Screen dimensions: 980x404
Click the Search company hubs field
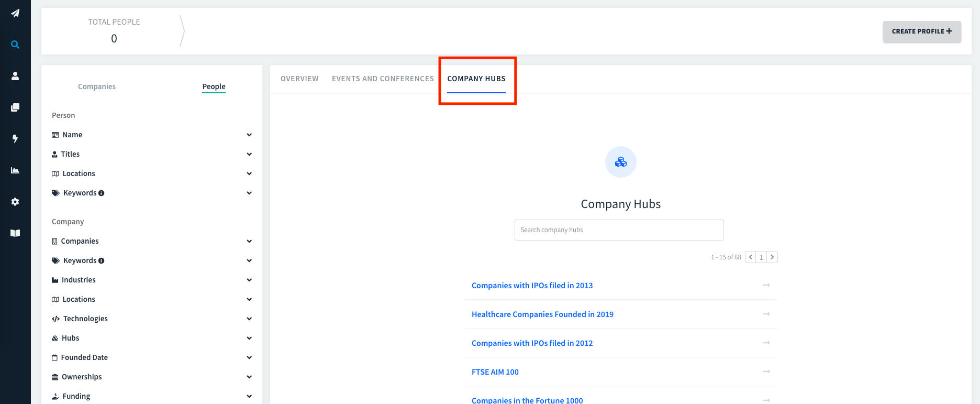click(x=619, y=230)
